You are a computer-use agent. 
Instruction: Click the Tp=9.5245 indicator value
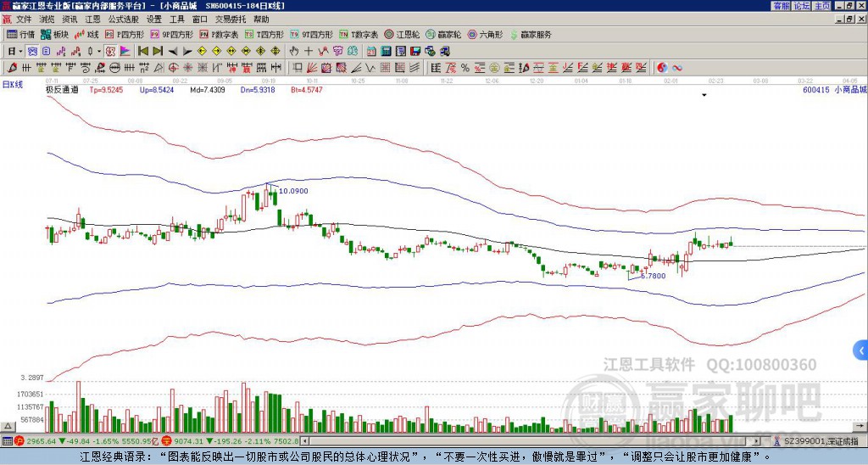coord(108,89)
